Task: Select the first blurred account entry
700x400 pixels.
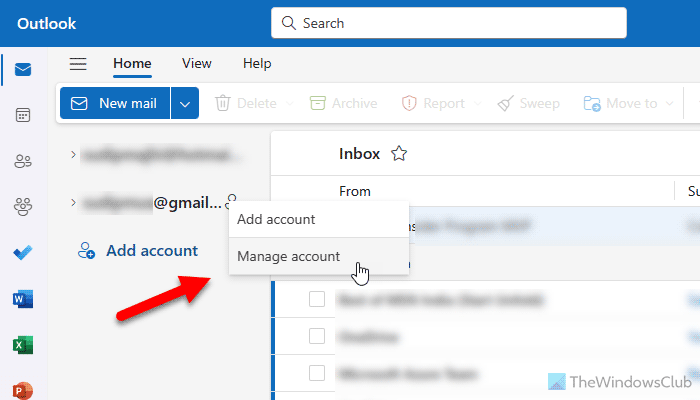Action: click(x=163, y=155)
